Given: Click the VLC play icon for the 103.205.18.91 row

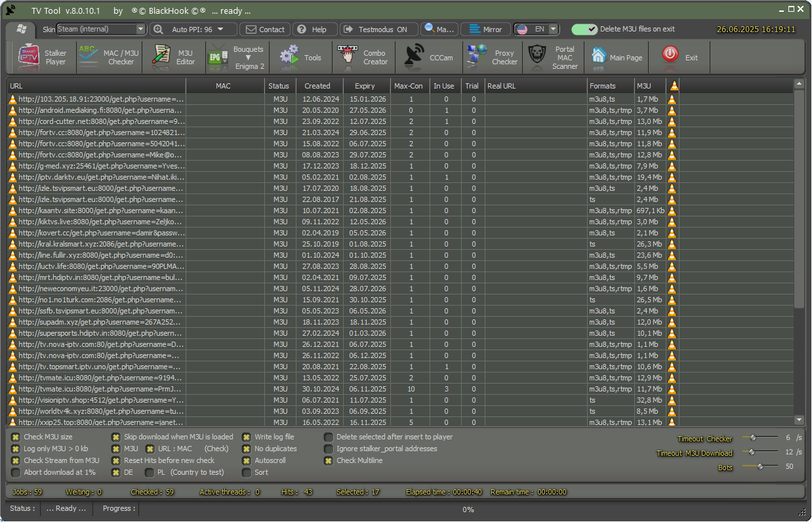Looking at the screenshot, I should click(x=672, y=99).
